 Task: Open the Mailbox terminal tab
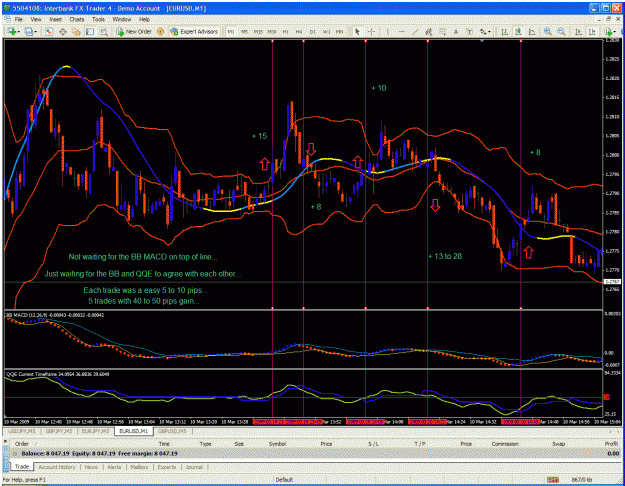[x=139, y=467]
